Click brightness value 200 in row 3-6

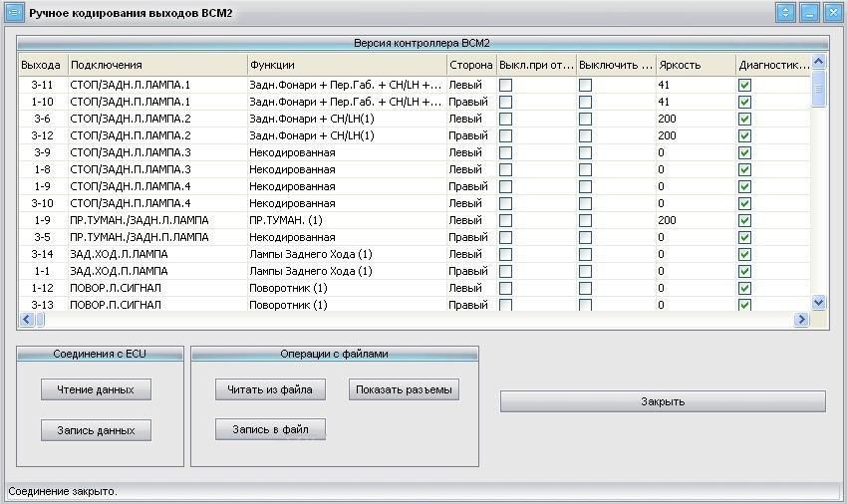point(668,119)
